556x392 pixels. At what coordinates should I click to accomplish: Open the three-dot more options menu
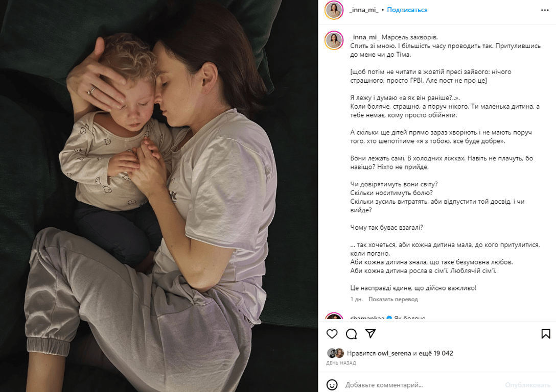click(545, 10)
